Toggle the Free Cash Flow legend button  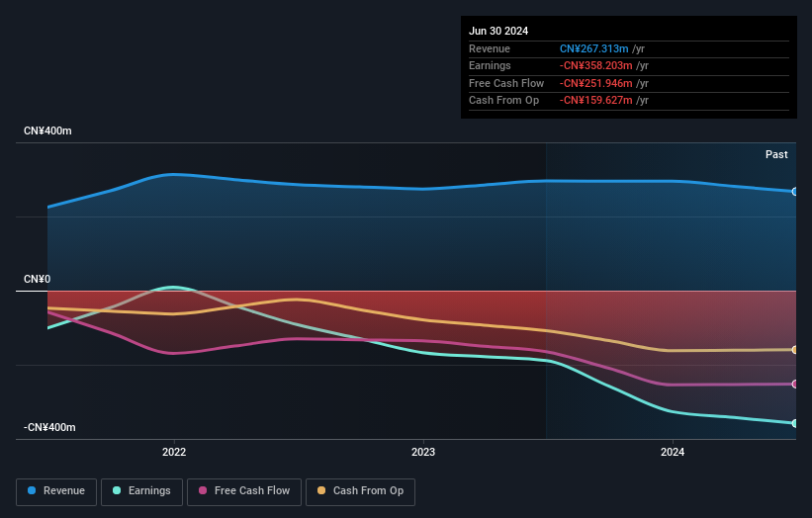pyautogui.click(x=244, y=491)
